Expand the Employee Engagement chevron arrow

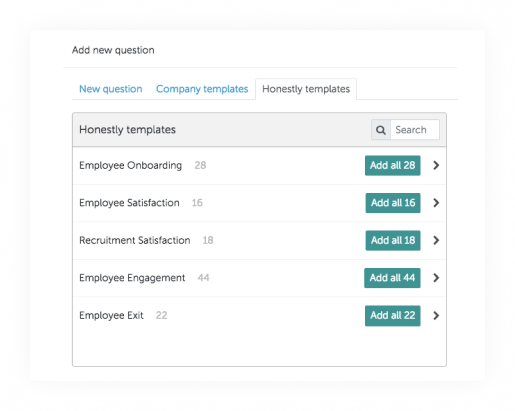tap(436, 278)
